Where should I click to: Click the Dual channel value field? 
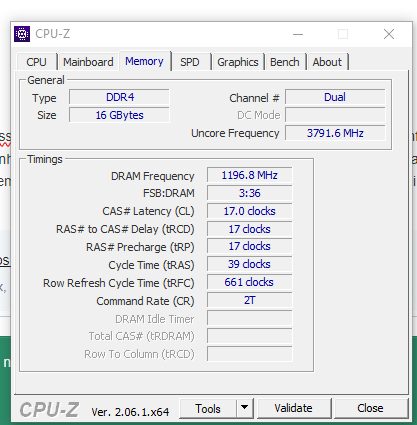point(335,97)
